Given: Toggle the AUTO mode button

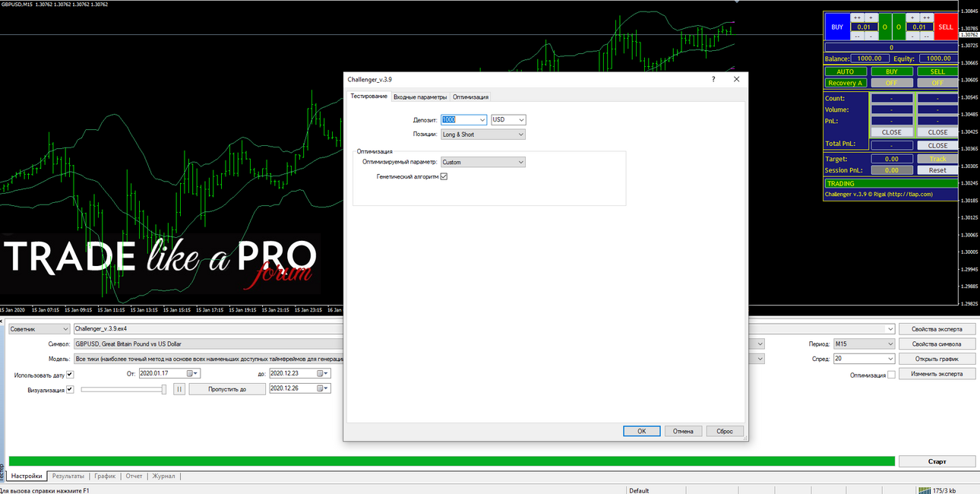Looking at the screenshot, I should tap(846, 71).
